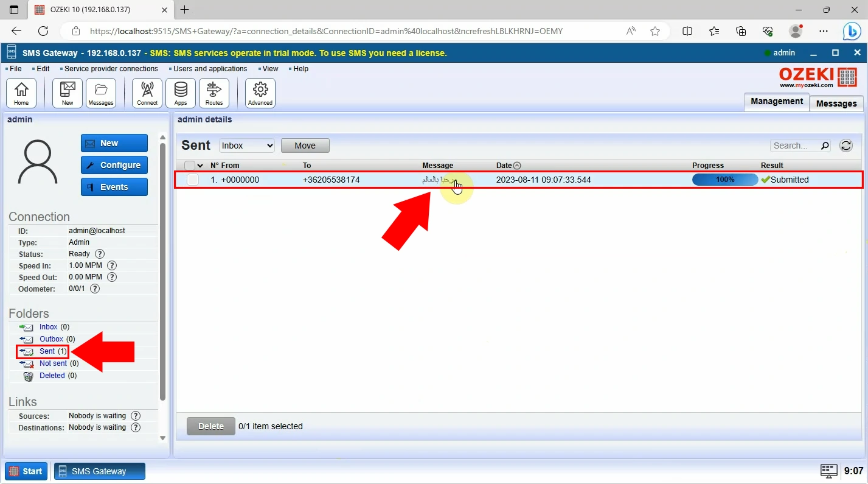Click the recipient number +36205538174
Viewport: 868px width, 484px height.
point(332,180)
